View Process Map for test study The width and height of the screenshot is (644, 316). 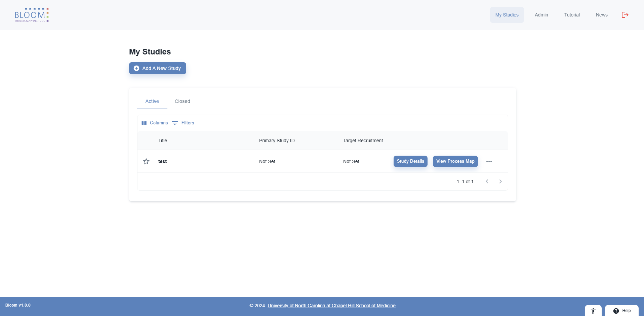(455, 161)
